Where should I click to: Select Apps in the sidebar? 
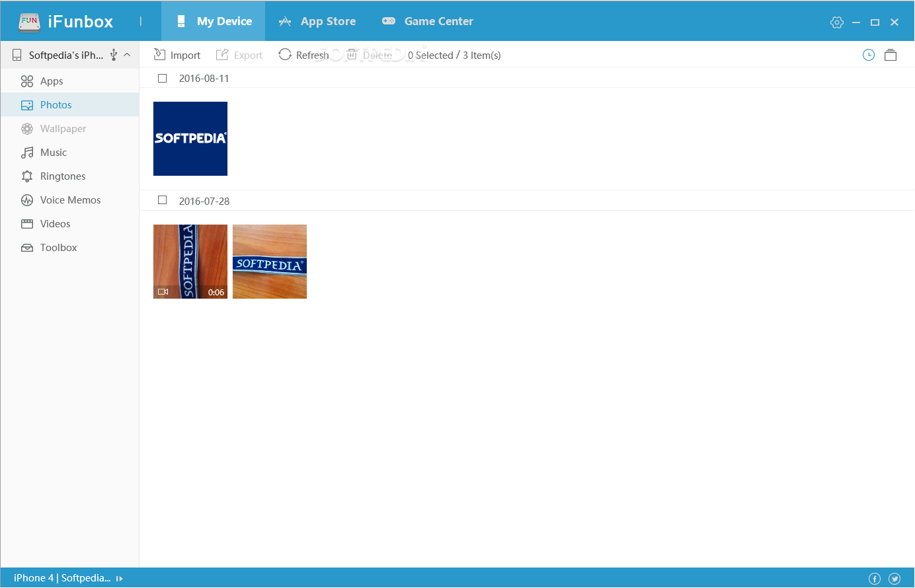69,81
